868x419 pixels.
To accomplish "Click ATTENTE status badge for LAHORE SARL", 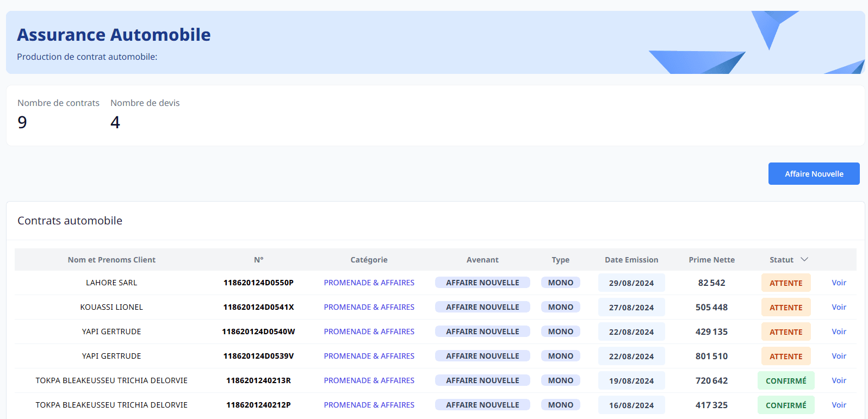I will click(785, 283).
